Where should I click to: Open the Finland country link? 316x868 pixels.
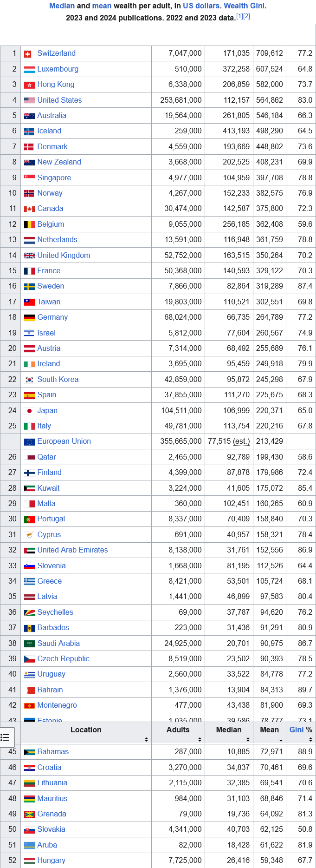(49, 472)
